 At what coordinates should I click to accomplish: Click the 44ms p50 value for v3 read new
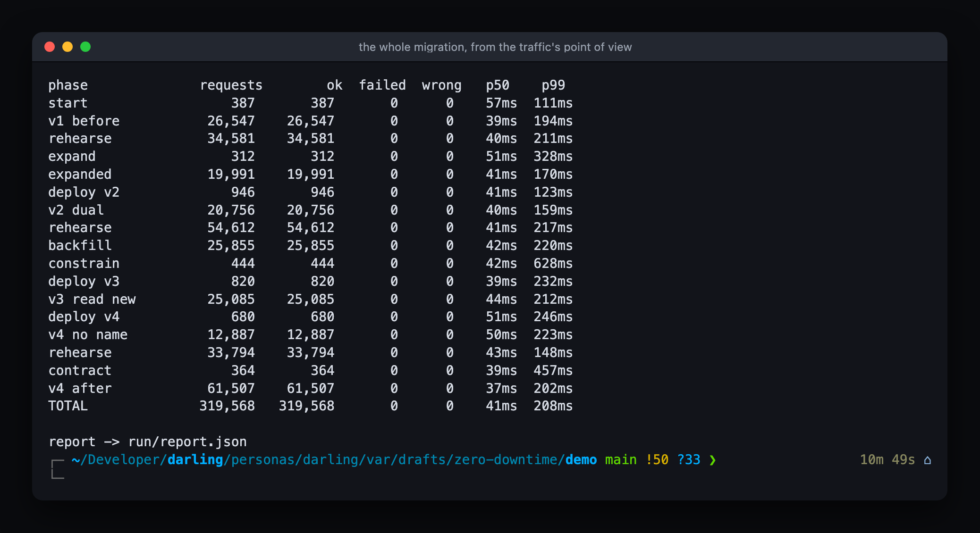pos(501,300)
